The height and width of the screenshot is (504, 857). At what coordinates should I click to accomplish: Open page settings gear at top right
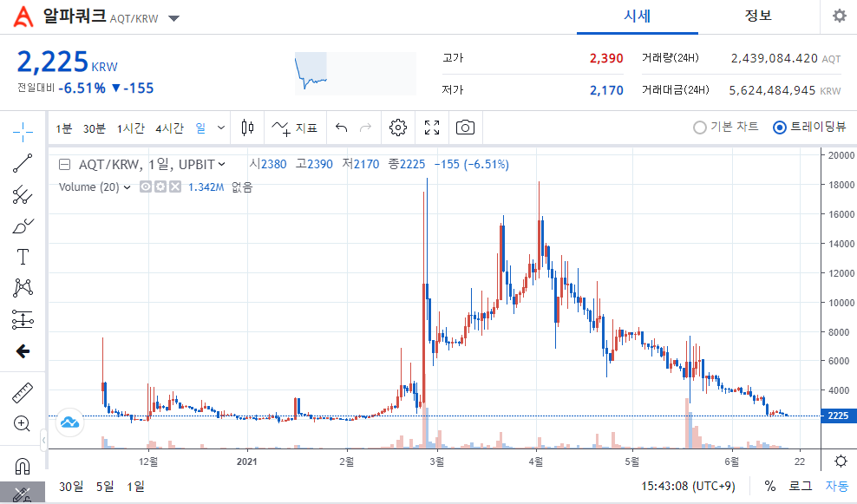coord(839,16)
